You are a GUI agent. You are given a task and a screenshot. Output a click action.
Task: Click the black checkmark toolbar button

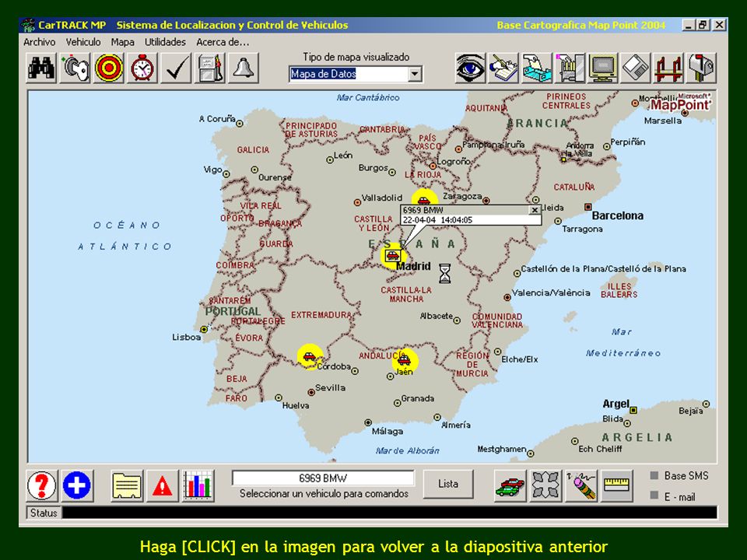[x=177, y=68]
